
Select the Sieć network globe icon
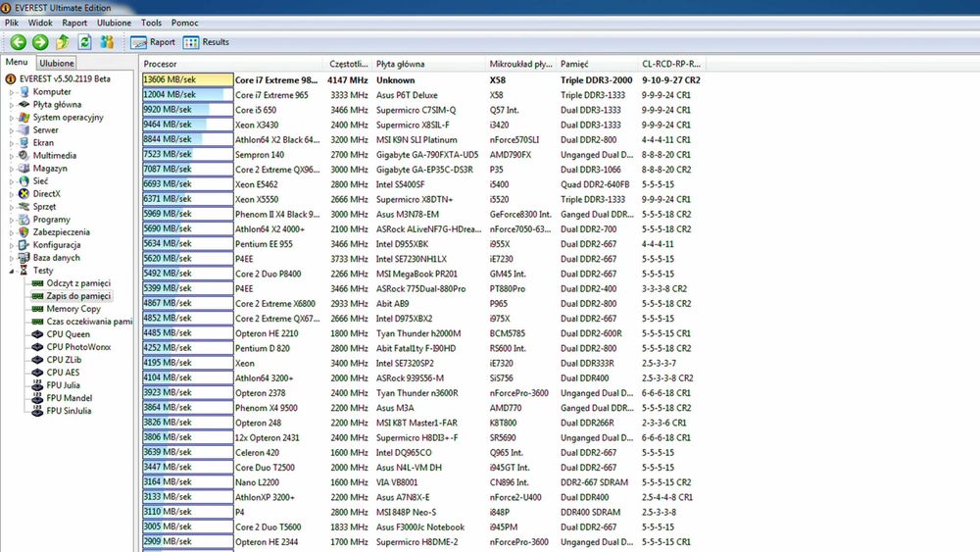(x=24, y=180)
